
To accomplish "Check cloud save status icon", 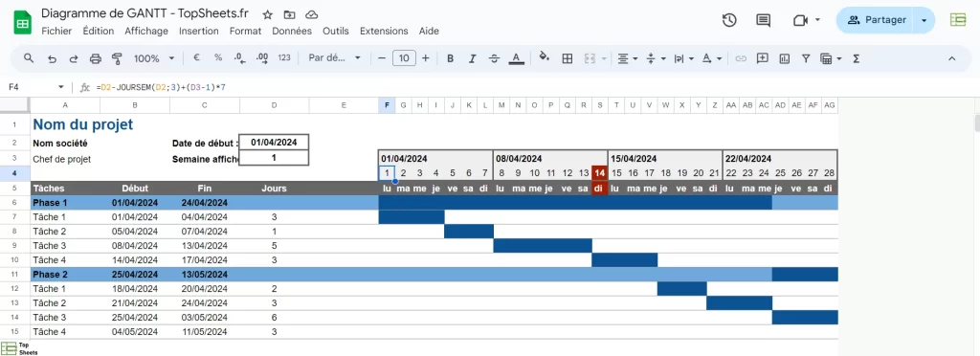I will pyautogui.click(x=311, y=14).
